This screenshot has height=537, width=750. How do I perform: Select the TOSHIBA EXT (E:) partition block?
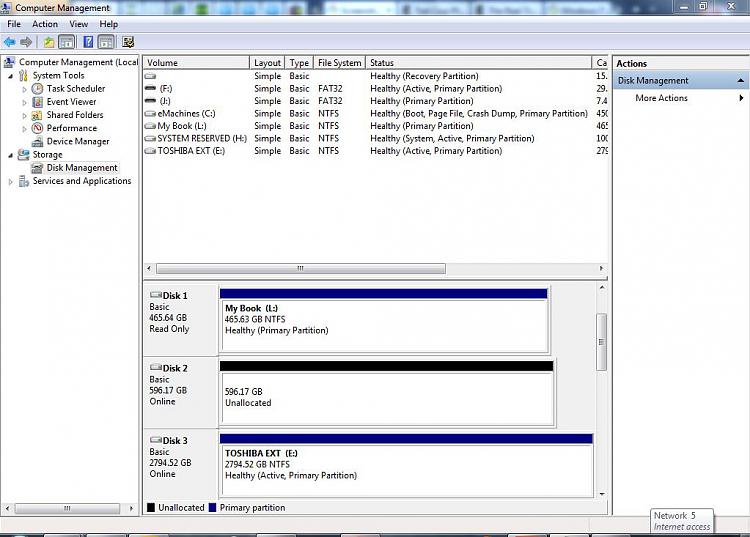point(406,465)
